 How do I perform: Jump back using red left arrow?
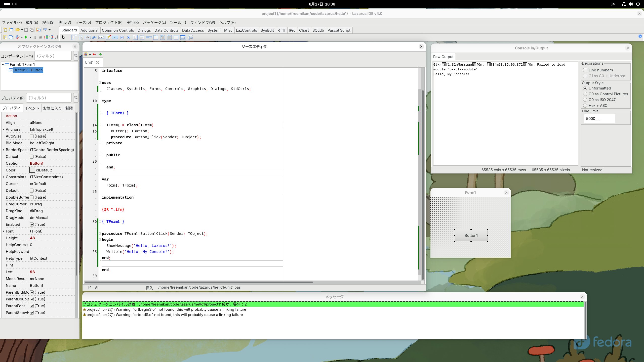pyautogui.click(x=94, y=54)
